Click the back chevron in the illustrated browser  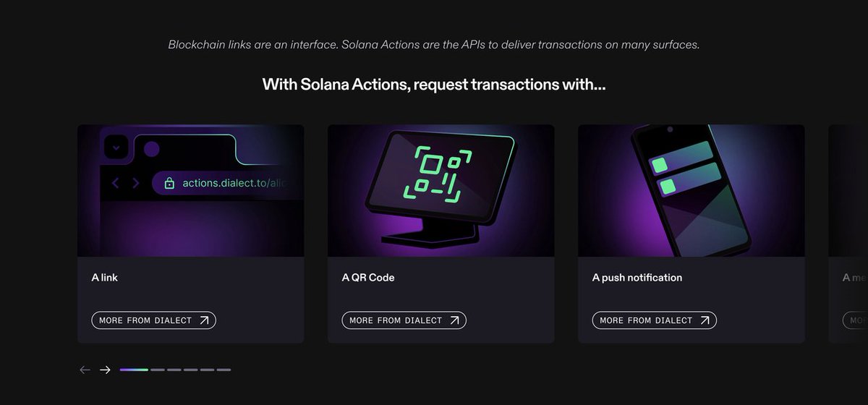click(115, 183)
